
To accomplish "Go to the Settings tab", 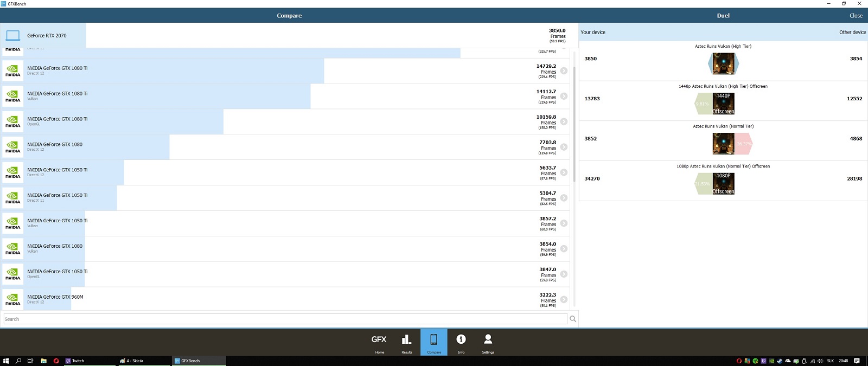I will pos(488,342).
